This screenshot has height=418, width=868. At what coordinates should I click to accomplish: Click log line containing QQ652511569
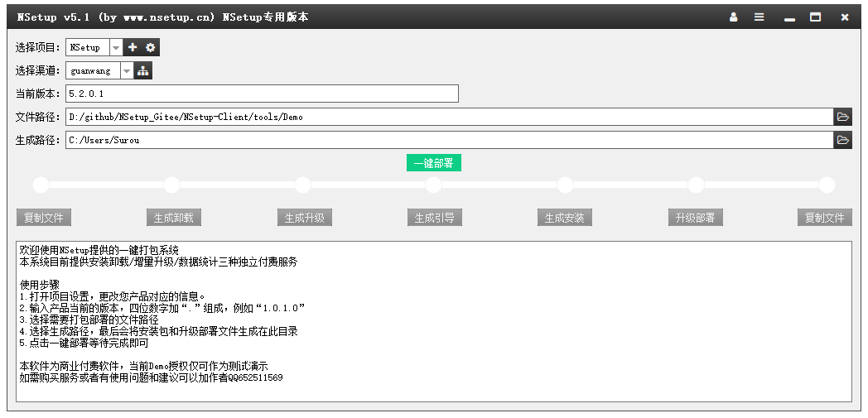[151, 377]
